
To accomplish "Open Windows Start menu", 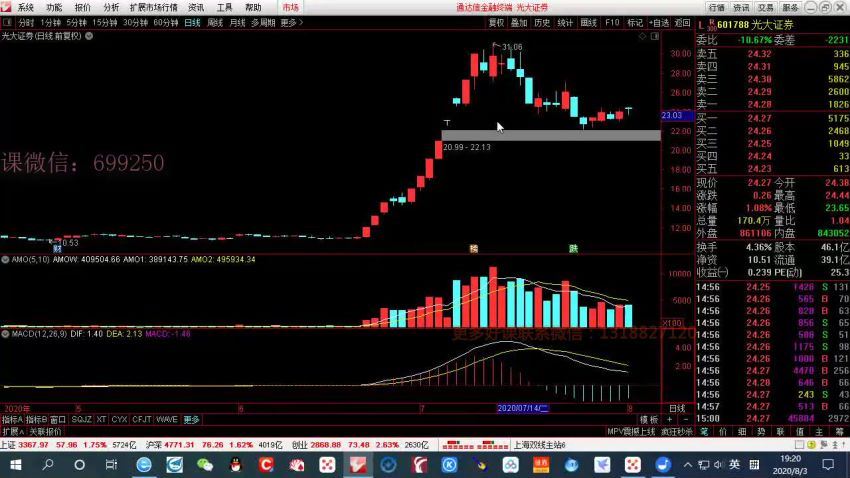I will [16, 465].
